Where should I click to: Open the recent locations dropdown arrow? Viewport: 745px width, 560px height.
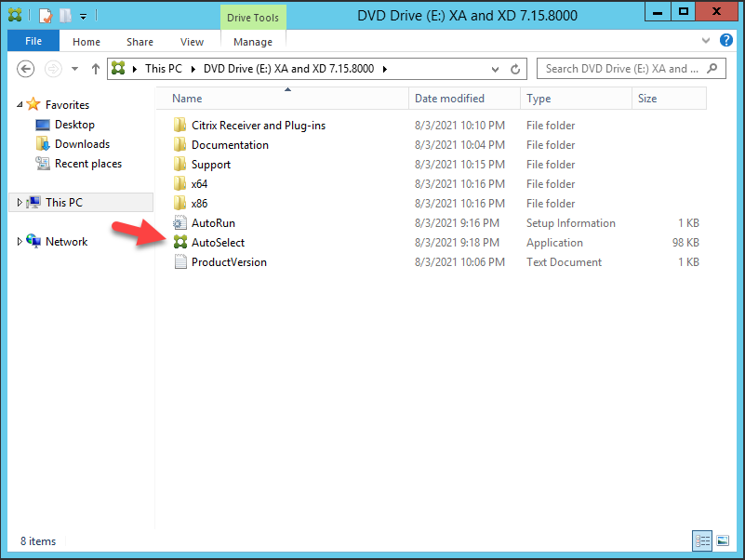(74, 69)
